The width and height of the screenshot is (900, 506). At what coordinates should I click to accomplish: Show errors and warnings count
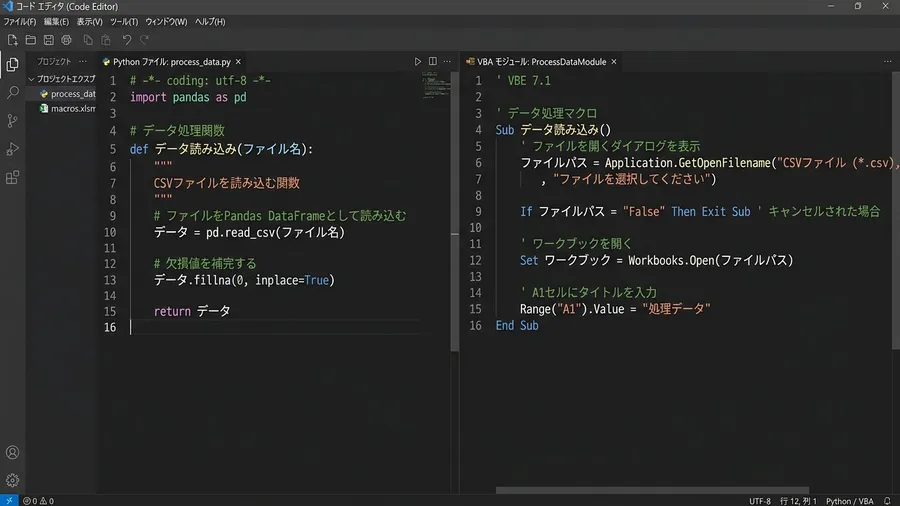coord(38,501)
